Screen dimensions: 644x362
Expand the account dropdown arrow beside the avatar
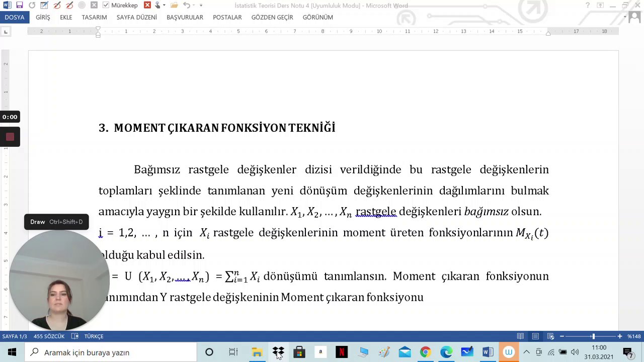(625, 17)
